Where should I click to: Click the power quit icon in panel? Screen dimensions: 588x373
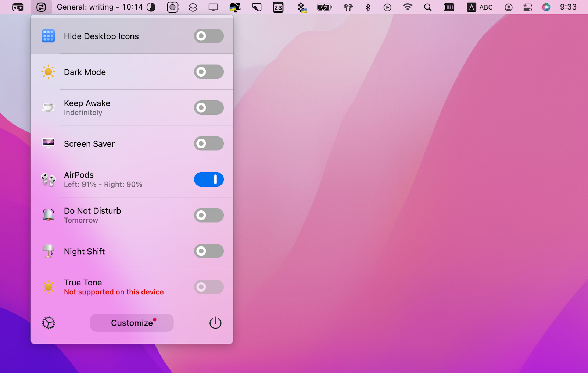tap(215, 323)
